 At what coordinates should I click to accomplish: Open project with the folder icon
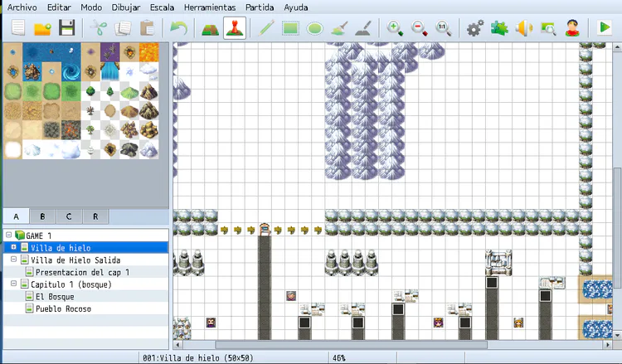[42, 28]
